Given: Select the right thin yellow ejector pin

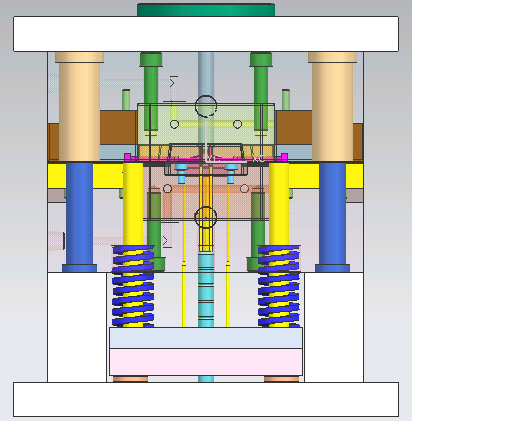Looking at the screenshot, I should (228, 255).
